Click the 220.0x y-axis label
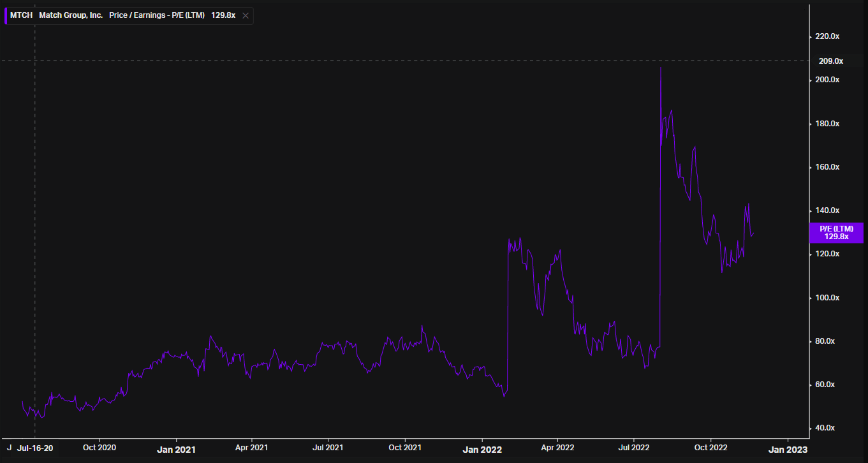 [x=827, y=36]
